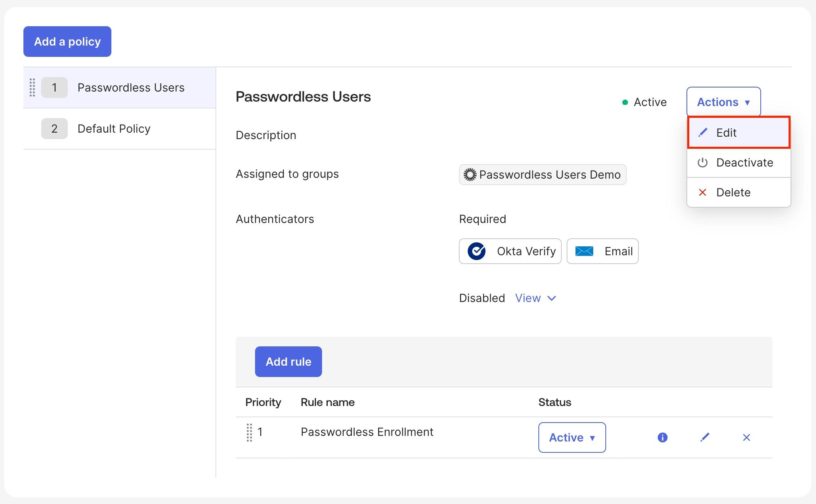Click the info icon for Passwordless Enrollment rule
Viewport: 816px width, 504px height.
click(662, 437)
